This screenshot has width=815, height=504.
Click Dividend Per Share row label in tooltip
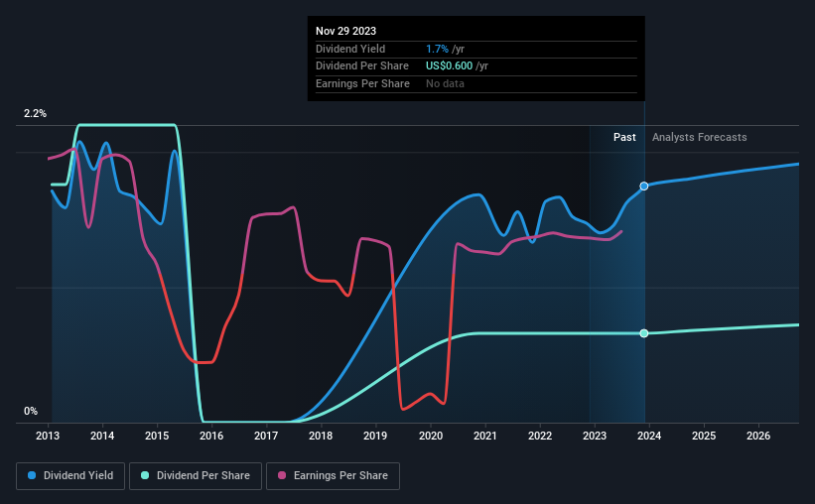tap(361, 66)
